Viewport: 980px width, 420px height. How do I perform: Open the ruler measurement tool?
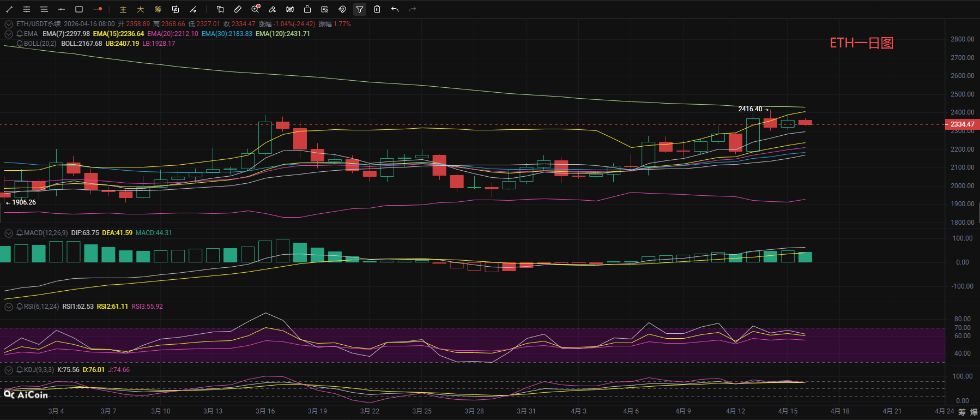point(238,9)
